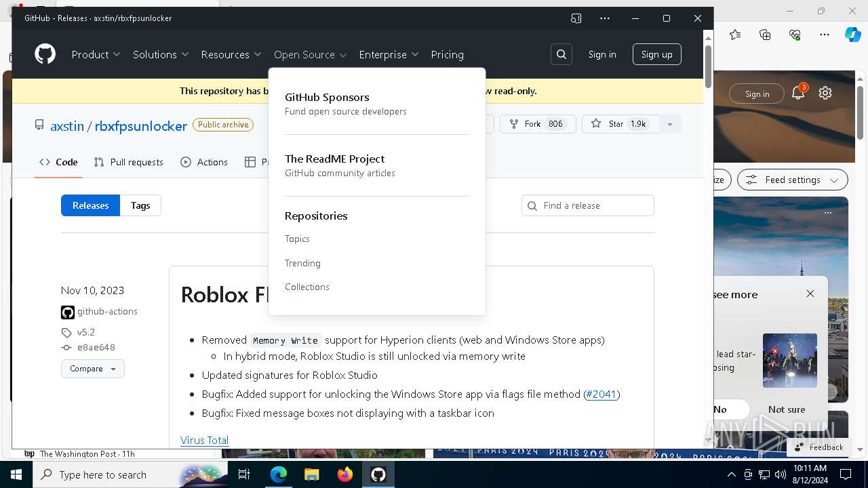Screen dimensions: 868x488
Task: Click the v5.2 tag icon
Action: 66,333
